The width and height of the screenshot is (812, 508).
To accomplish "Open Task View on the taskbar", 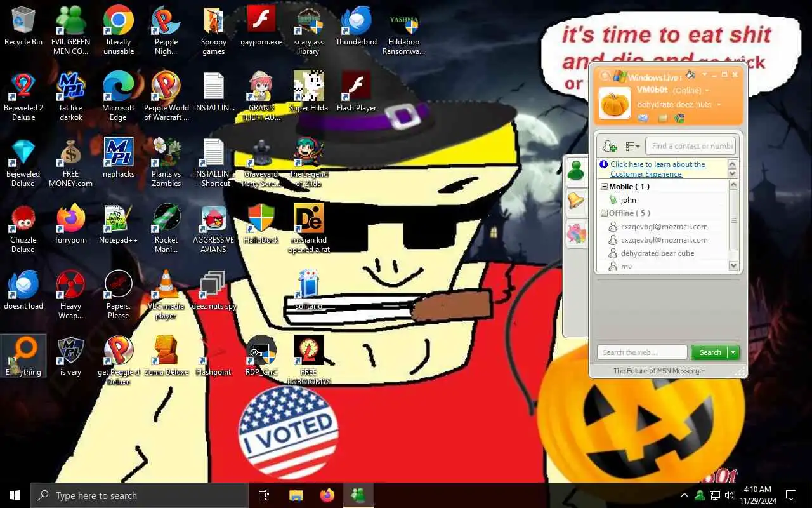I will [264, 495].
